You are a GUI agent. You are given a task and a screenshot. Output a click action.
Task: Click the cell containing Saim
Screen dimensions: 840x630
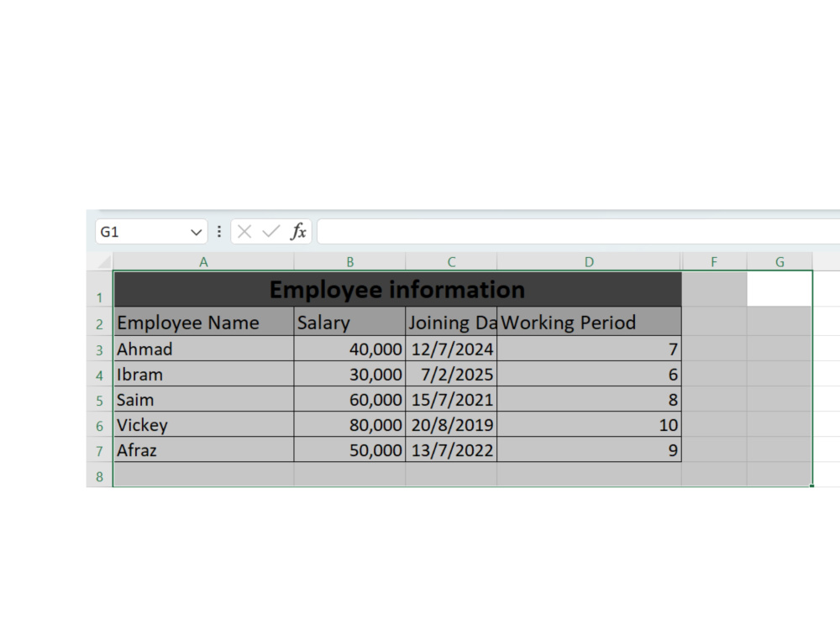(203, 399)
